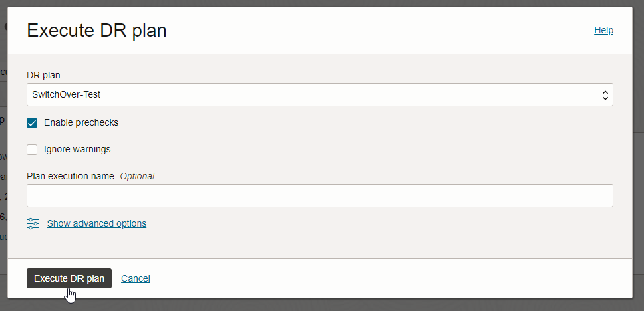Viewport: 644px width, 311px height.
Task: Click the Optional hint text
Action: 137,176
